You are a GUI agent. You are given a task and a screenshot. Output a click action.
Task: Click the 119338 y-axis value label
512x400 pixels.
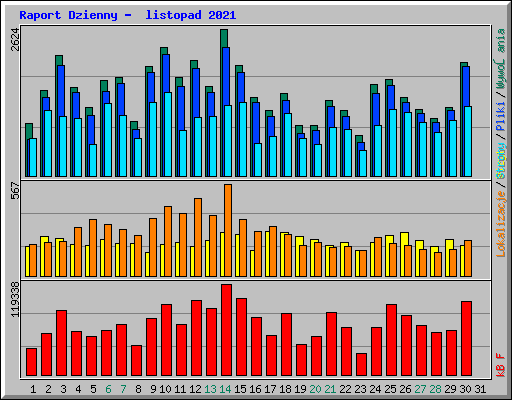click(x=15, y=299)
